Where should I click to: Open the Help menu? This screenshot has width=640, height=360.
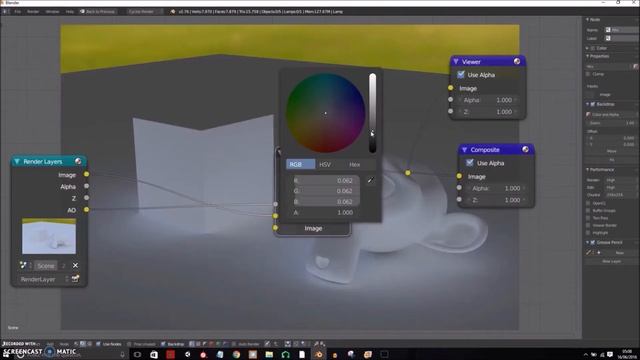point(70,11)
